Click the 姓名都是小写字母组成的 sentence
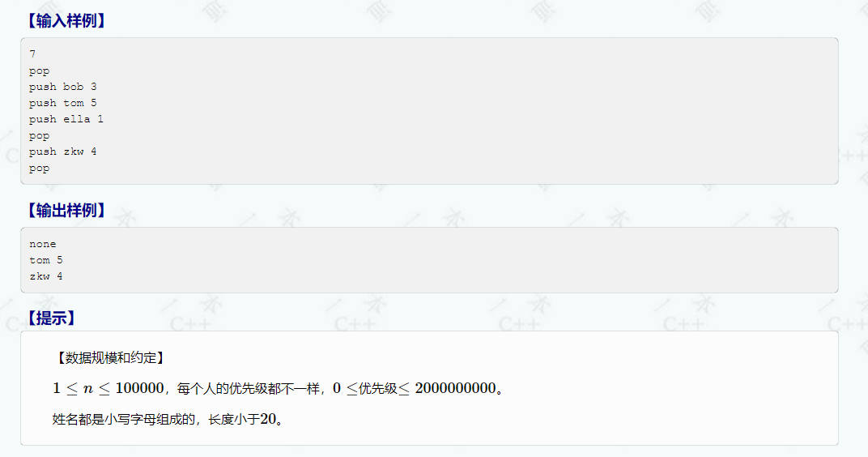The height and width of the screenshot is (457, 868). tap(124, 420)
